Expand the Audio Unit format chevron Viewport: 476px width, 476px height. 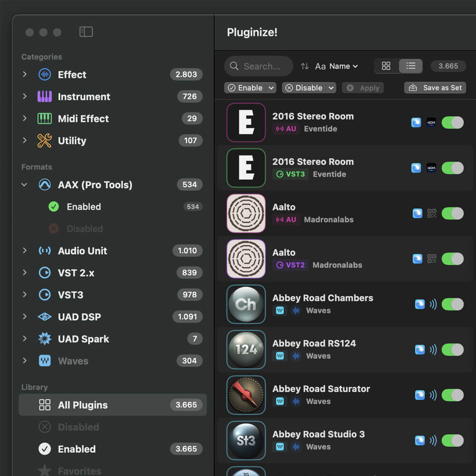point(25,251)
